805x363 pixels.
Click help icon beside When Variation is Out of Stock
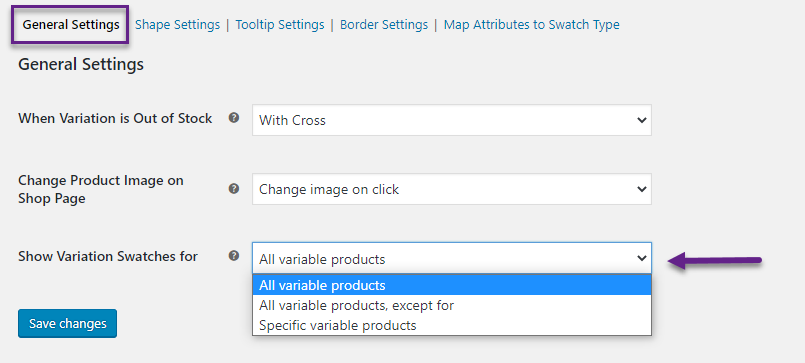click(x=234, y=118)
